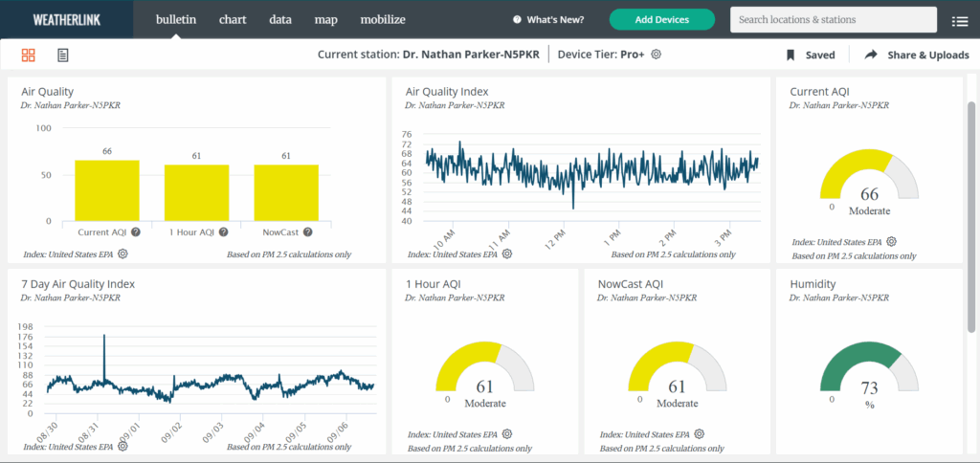Go to the map tab
This screenshot has height=463, width=980.
tap(325, 19)
